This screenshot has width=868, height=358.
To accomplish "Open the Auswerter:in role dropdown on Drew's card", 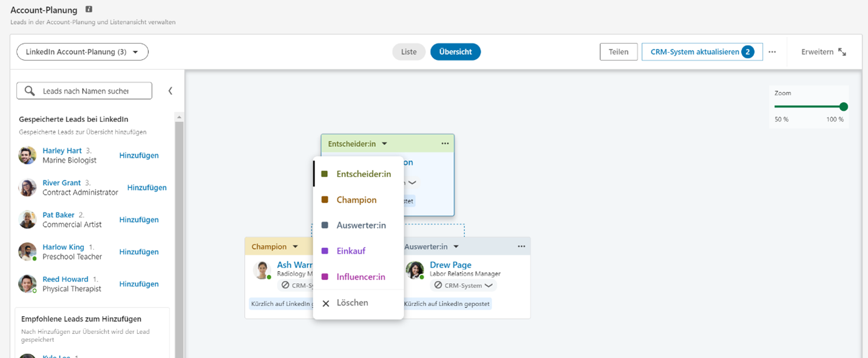I will [432, 247].
